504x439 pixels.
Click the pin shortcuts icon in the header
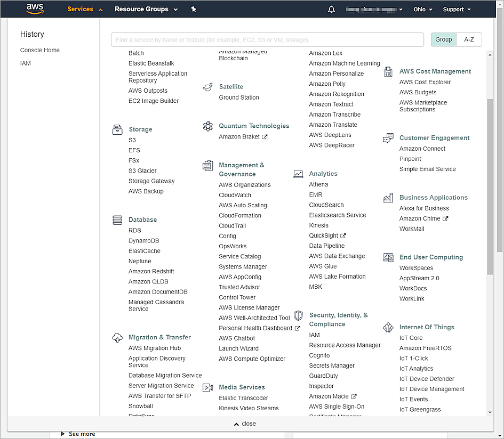(x=194, y=9)
